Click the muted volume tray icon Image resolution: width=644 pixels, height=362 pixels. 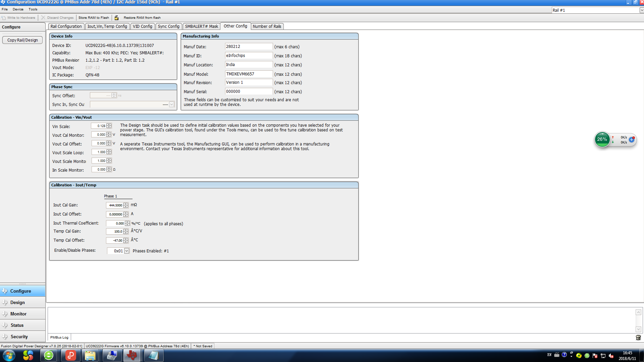pos(611,356)
